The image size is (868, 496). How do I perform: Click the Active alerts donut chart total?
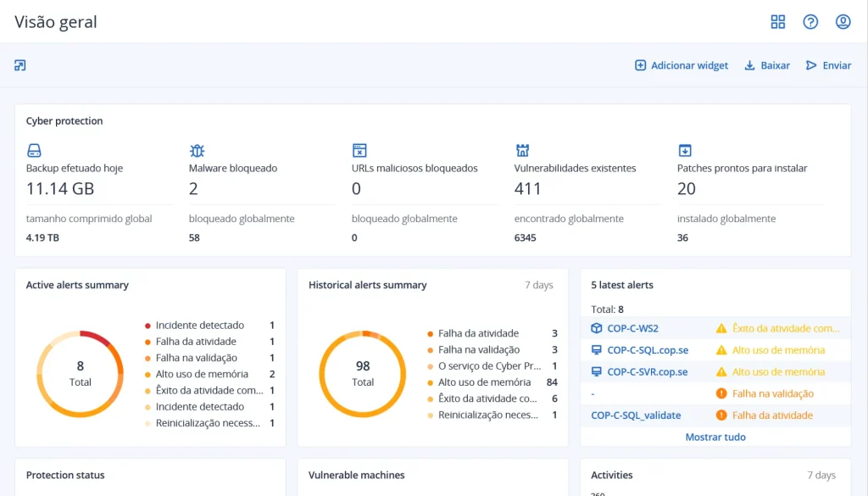[81, 374]
